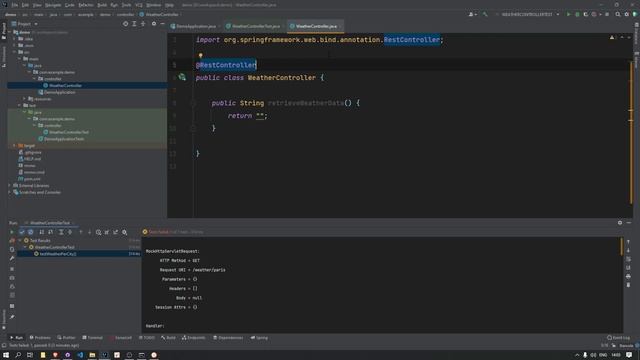Expand all test results in Run toolbar
The height and width of the screenshot is (360, 640).
point(61,232)
